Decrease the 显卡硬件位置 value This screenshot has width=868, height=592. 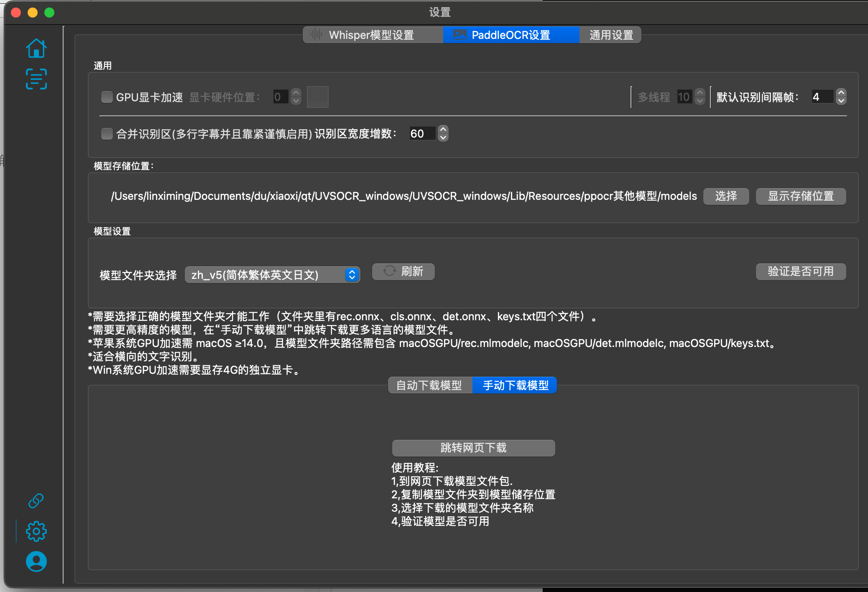[x=296, y=101]
